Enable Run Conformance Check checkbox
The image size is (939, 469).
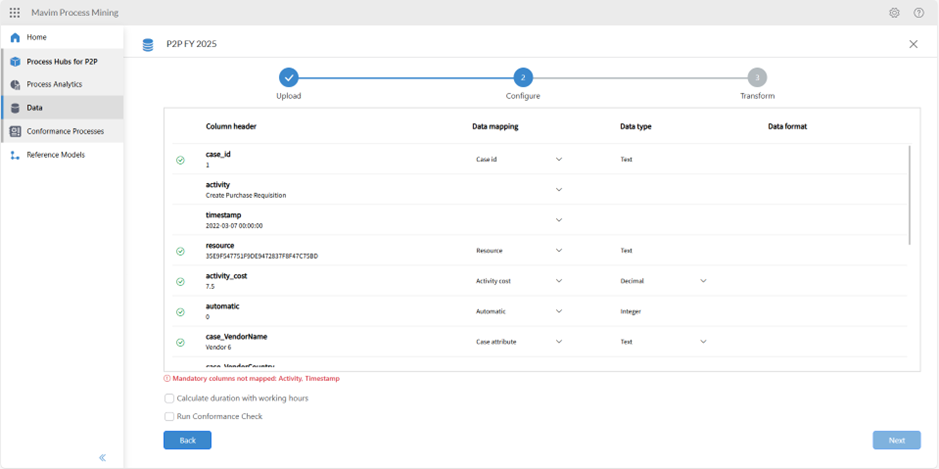click(169, 416)
